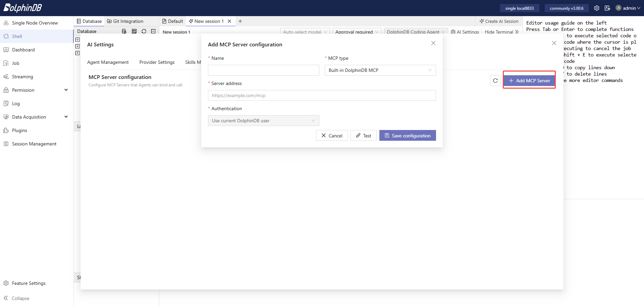Open Single Node Overview page
This screenshot has height=306, width=644.
click(x=35, y=23)
